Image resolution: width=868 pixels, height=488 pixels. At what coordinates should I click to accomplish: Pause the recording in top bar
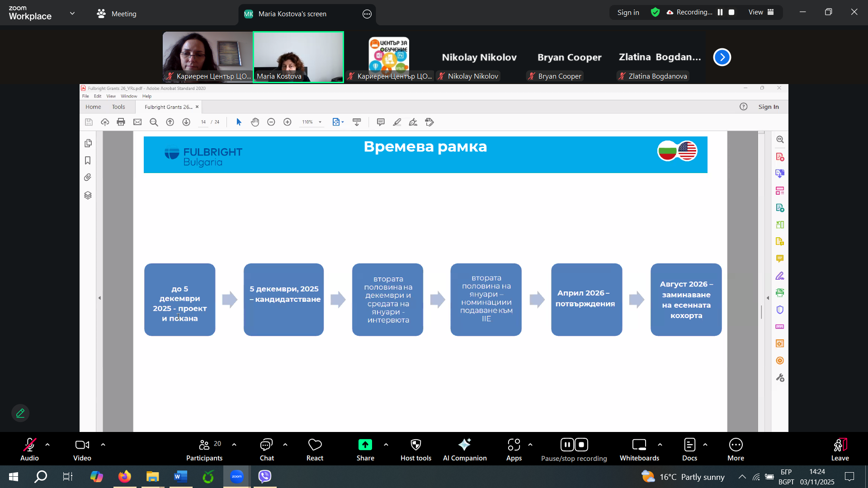720,12
